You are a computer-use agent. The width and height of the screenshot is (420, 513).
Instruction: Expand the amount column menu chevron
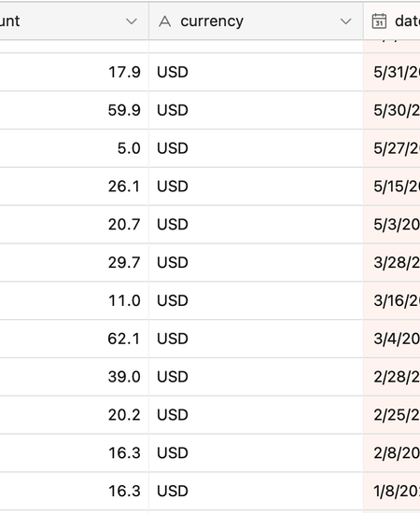[132, 22]
